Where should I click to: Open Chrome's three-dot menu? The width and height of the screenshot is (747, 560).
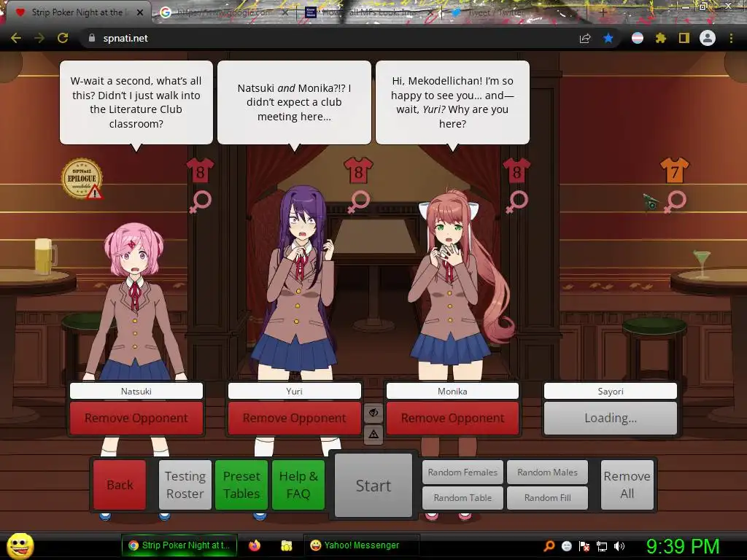click(731, 38)
